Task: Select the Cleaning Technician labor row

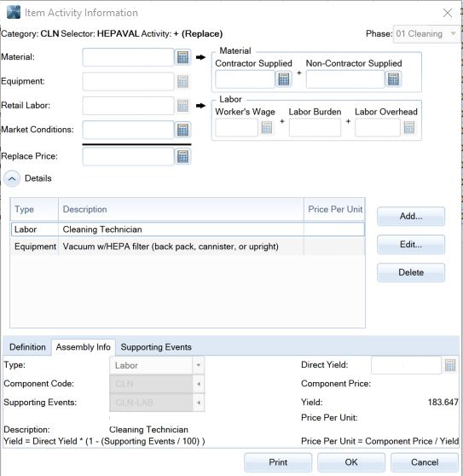Action: [x=188, y=229]
